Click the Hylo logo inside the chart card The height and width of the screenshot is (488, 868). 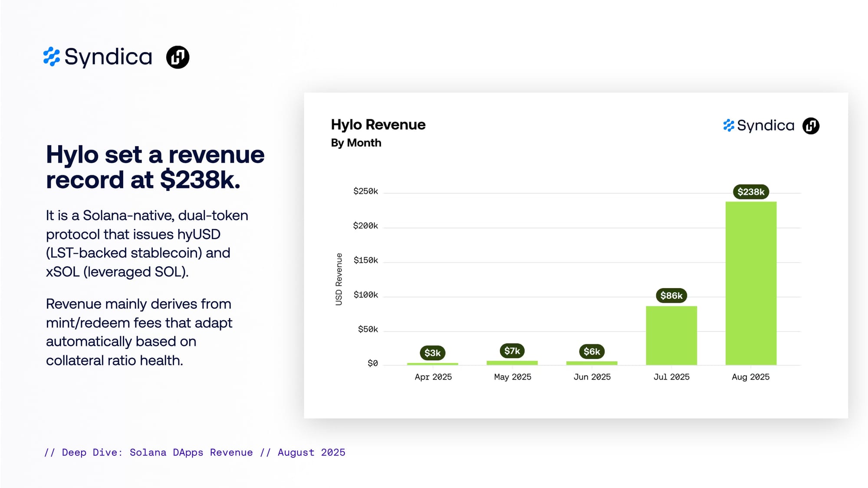811,126
